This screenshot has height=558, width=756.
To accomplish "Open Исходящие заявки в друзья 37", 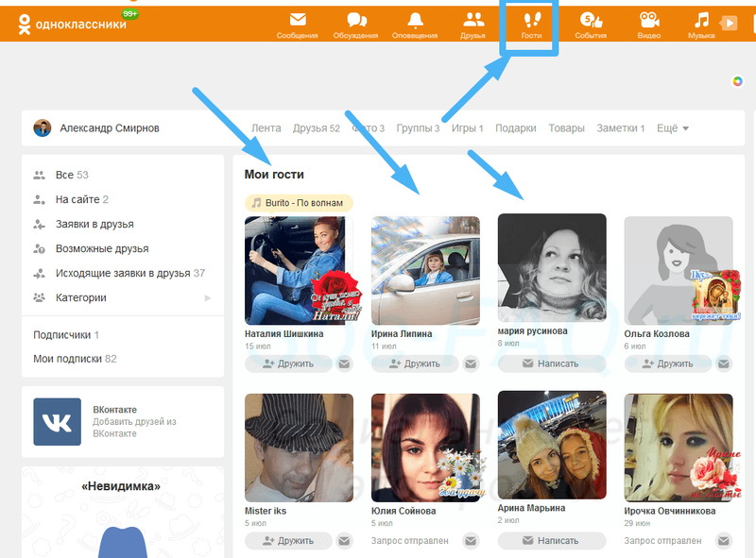I will (x=130, y=273).
